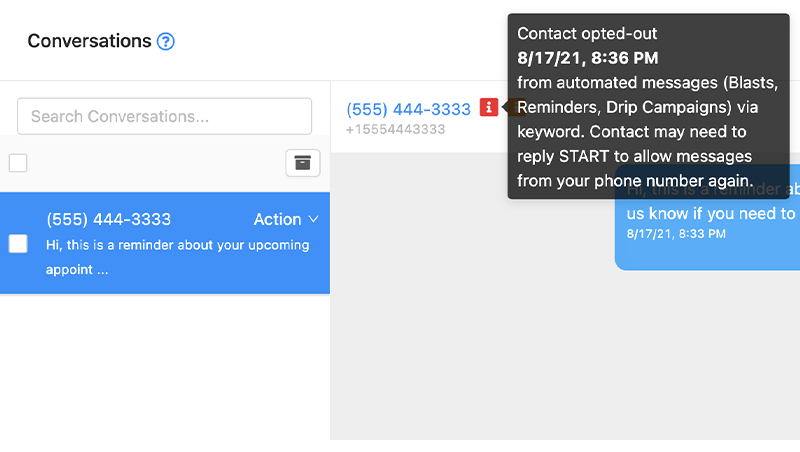Click the Conversations page heading
This screenshot has width=800, height=452.
pos(89,41)
